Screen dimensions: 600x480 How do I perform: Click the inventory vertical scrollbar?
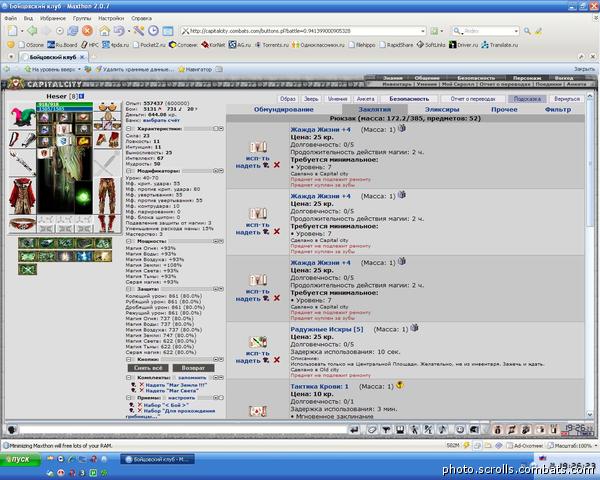point(590,256)
